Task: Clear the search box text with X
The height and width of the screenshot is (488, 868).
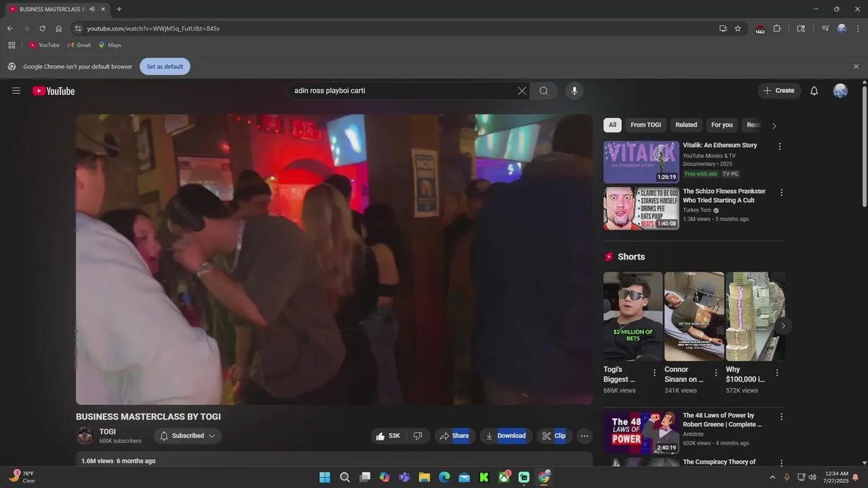Action: [522, 91]
